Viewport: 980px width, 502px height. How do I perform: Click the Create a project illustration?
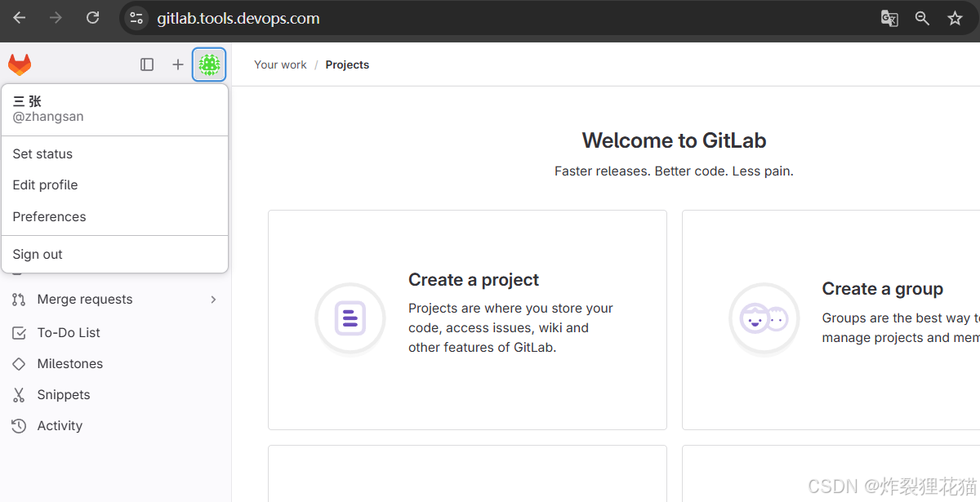tap(350, 318)
